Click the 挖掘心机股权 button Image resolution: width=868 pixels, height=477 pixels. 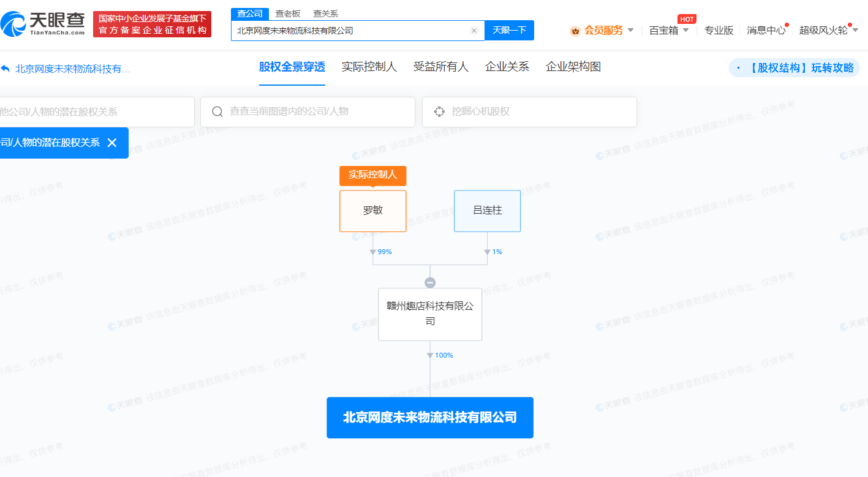point(529,111)
